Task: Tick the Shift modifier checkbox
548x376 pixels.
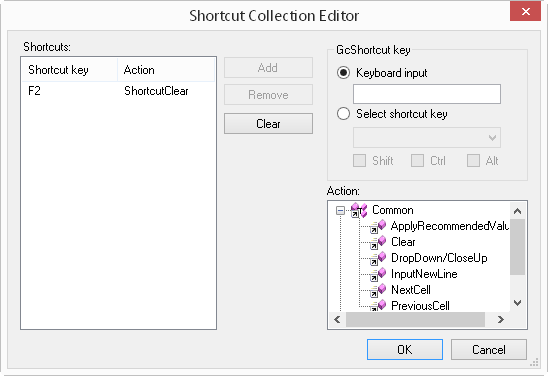Action: (359, 161)
